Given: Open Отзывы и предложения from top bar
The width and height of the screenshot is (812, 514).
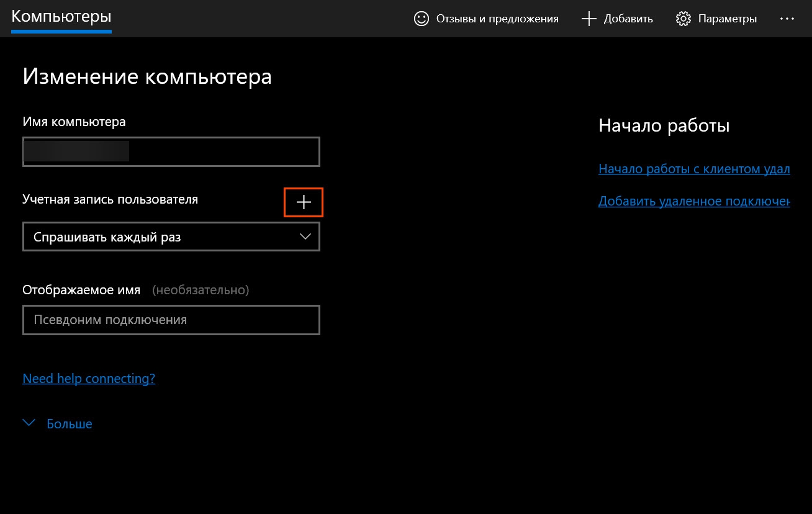Looking at the screenshot, I should click(497, 19).
